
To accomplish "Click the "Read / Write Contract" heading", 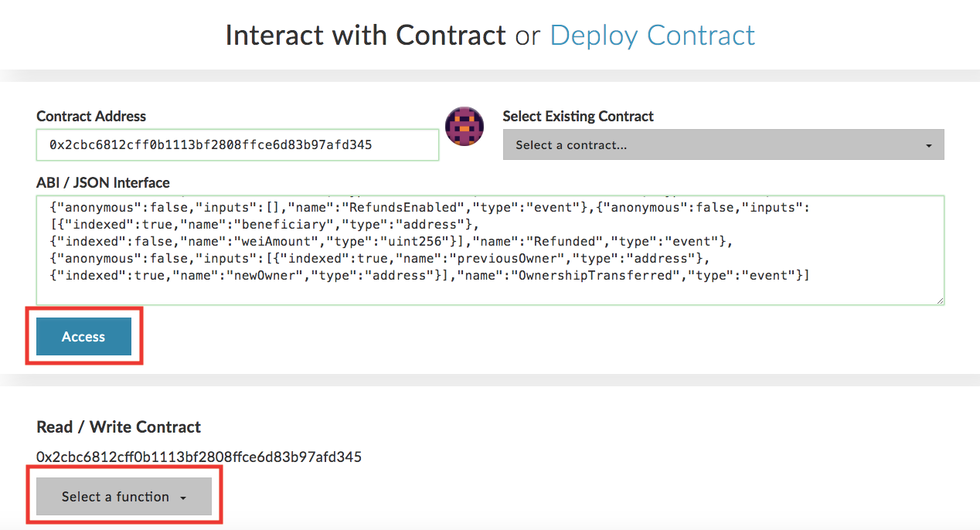I will click(118, 427).
